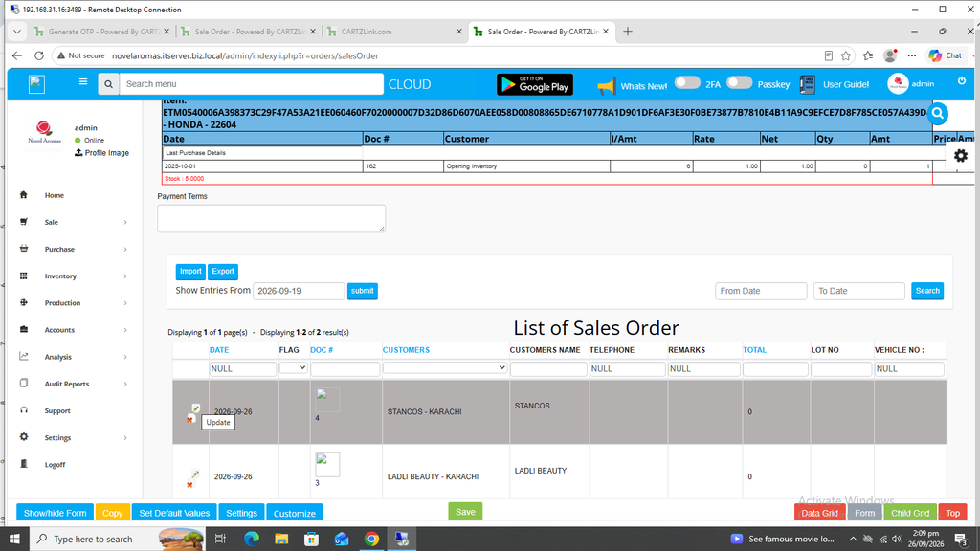Toggle the Passkey switch
The height and width of the screenshot is (551, 980).
pyautogui.click(x=740, y=82)
